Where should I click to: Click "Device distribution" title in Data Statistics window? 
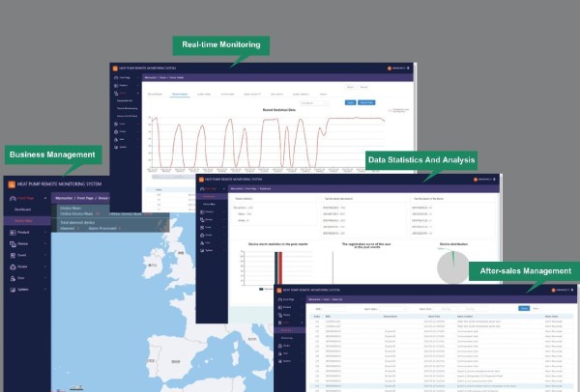(x=453, y=244)
